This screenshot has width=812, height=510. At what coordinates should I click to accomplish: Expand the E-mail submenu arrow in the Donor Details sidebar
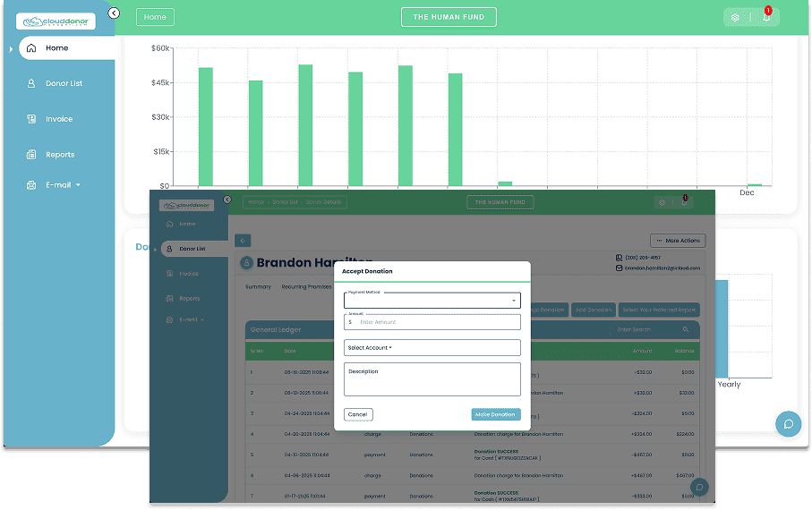pos(202,320)
